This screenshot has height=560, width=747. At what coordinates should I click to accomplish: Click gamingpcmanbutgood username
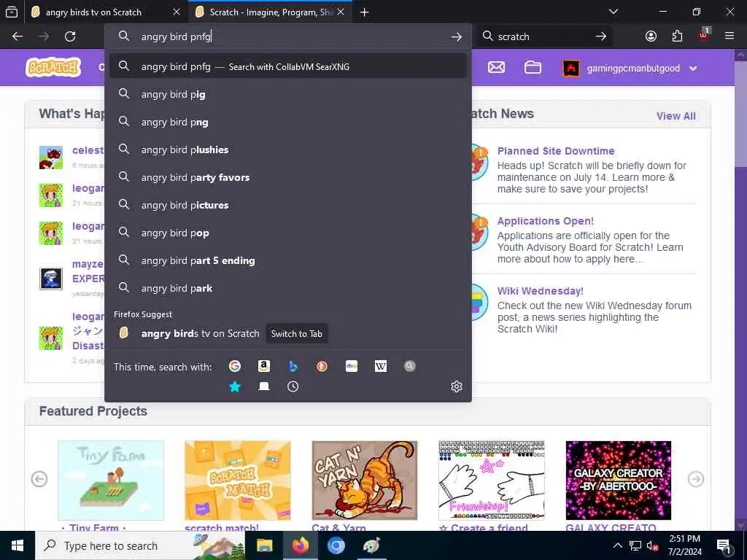(633, 69)
